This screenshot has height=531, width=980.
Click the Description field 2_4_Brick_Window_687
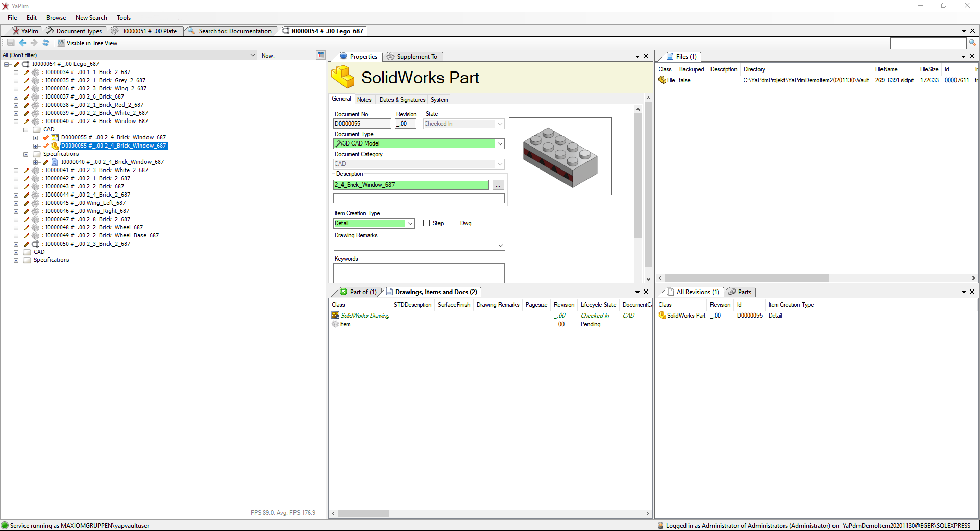coord(411,185)
